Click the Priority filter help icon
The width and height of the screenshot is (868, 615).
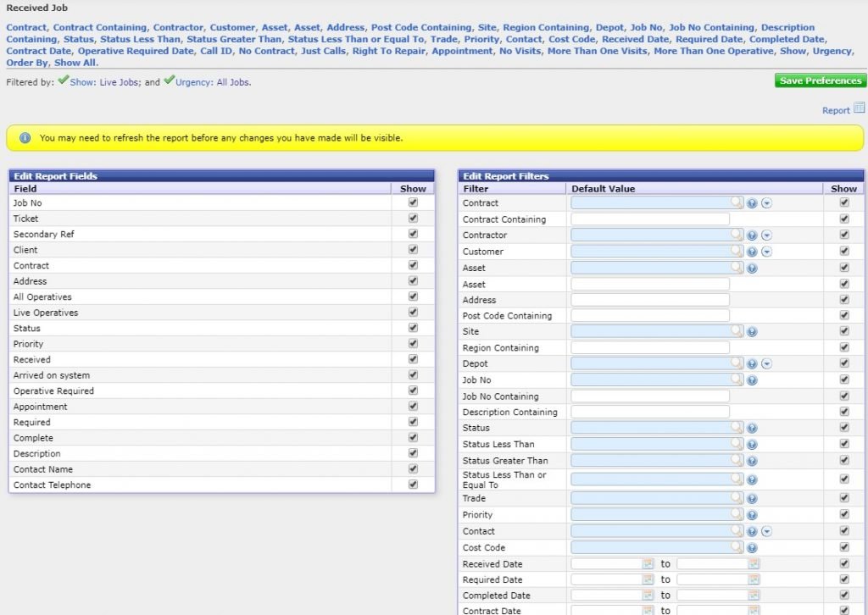click(x=752, y=515)
